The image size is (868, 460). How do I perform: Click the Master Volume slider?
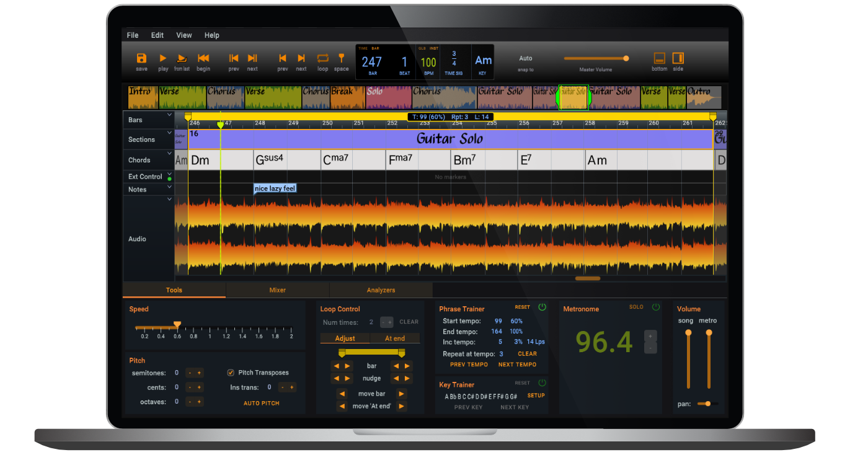tap(596, 58)
